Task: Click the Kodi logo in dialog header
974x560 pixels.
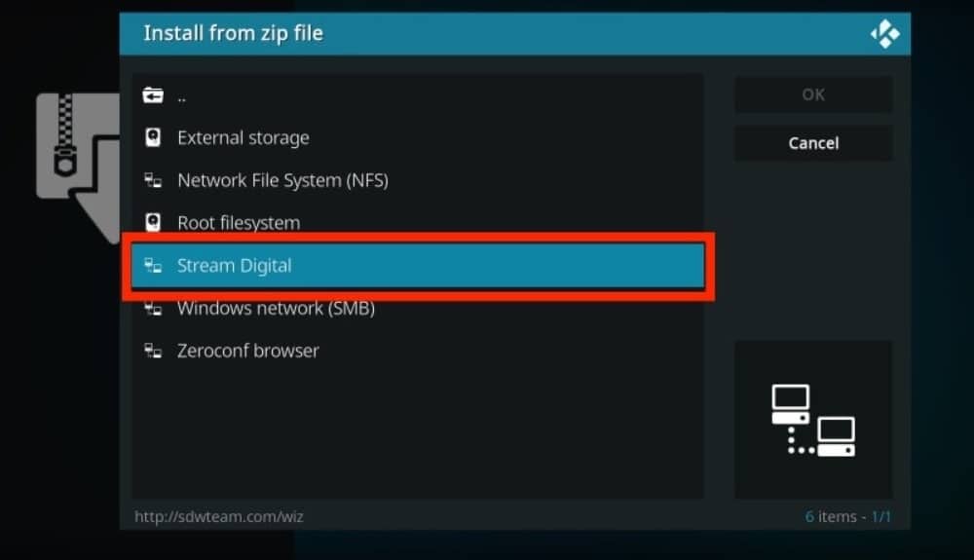Action: [884, 33]
